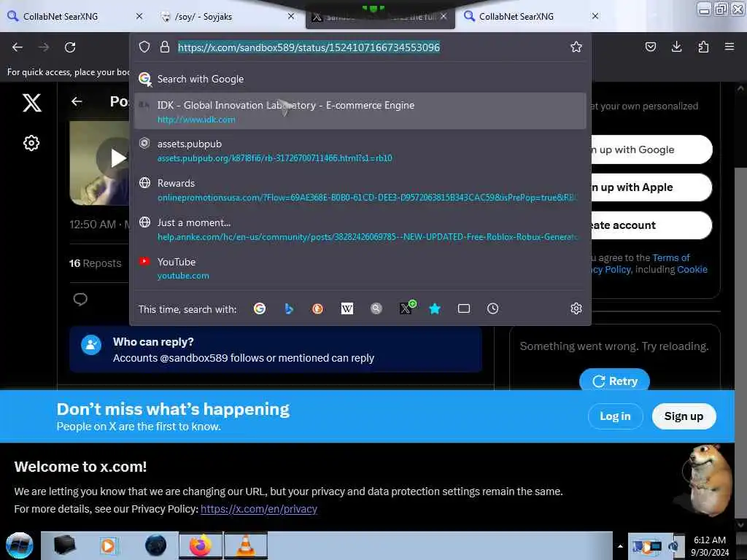
Task: Switch to first CollabNet SearXNG tab
Action: (75, 16)
